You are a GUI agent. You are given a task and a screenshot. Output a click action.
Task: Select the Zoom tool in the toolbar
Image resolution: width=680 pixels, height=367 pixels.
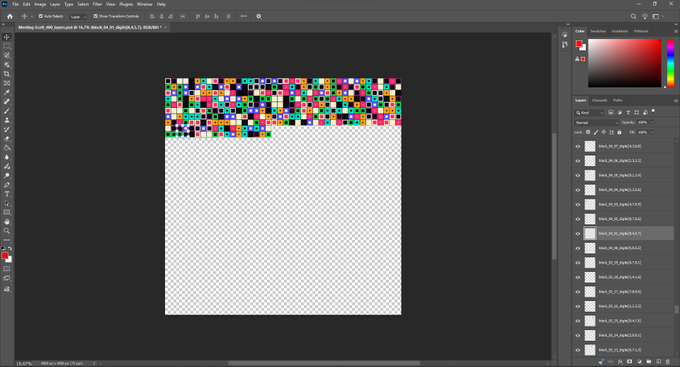[x=7, y=231]
